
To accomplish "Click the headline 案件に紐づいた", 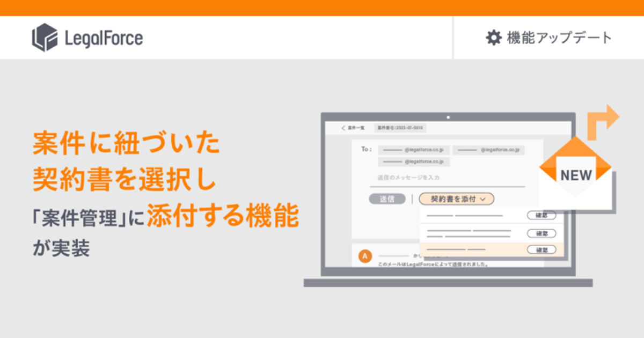I will (126, 143).
